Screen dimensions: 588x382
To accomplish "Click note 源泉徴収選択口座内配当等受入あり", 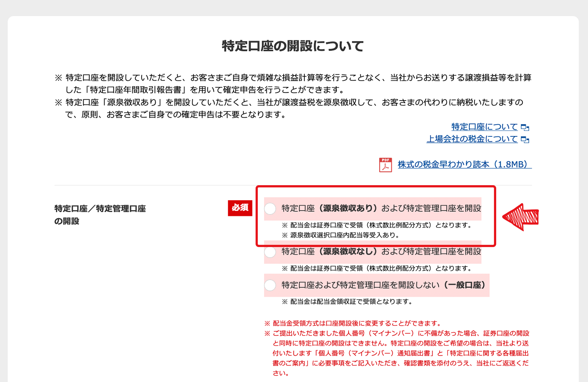I will [341, 235].
